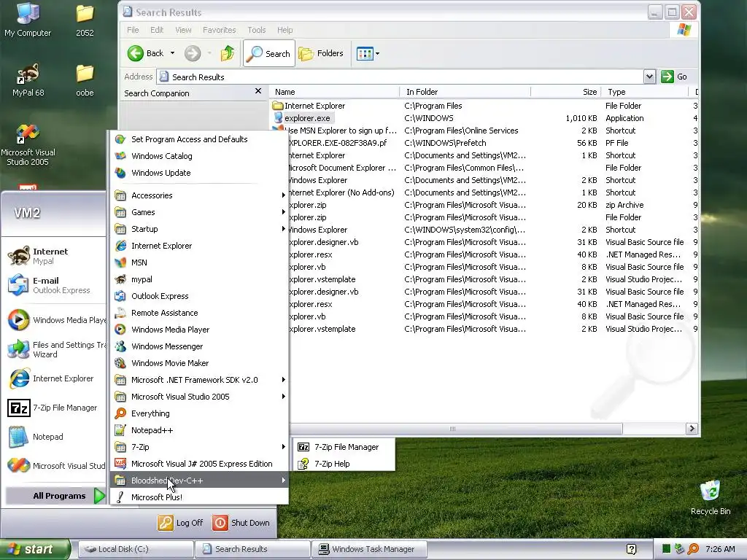Click the Go button by address bar
Viewport: 747px width, 560px height.
[x=674, y=77]
